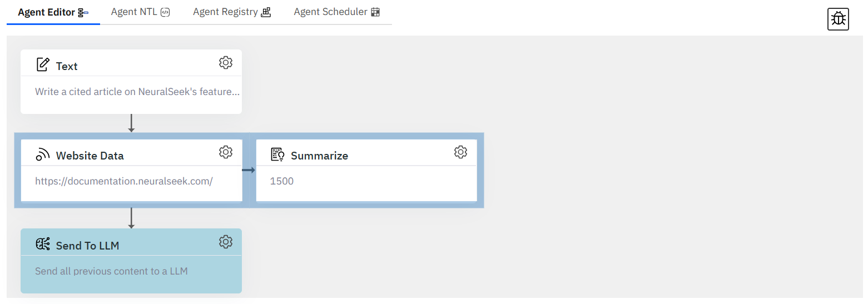Select the Send To LLM node title
This screenshot has height=304, width=868.
tap(87, 246)
